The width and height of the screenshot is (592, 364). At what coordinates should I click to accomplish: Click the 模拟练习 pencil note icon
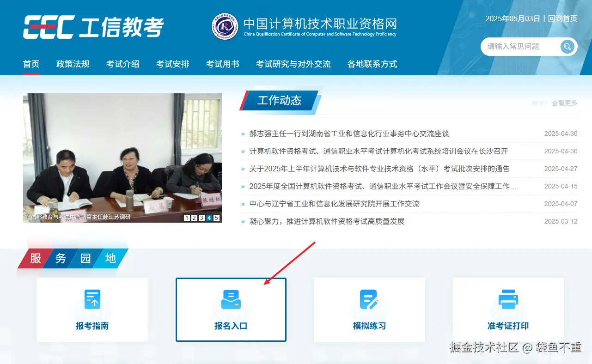click(x=369, y=299)
